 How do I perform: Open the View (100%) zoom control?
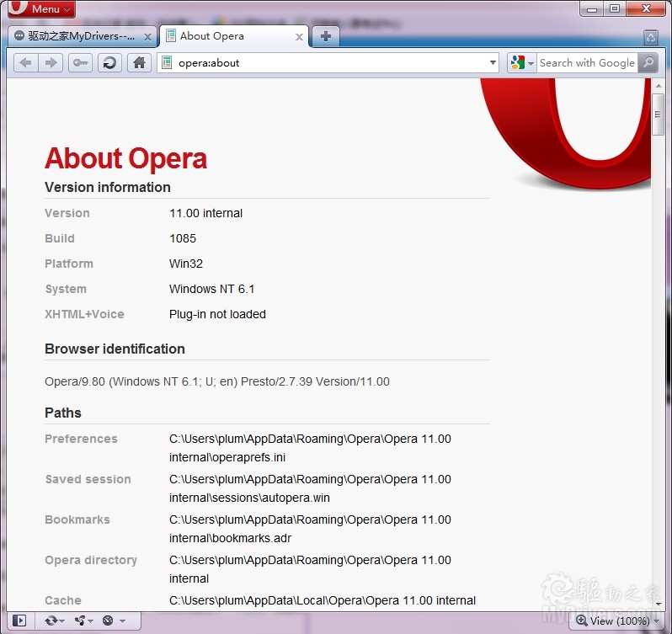click(x=612, y=621)
